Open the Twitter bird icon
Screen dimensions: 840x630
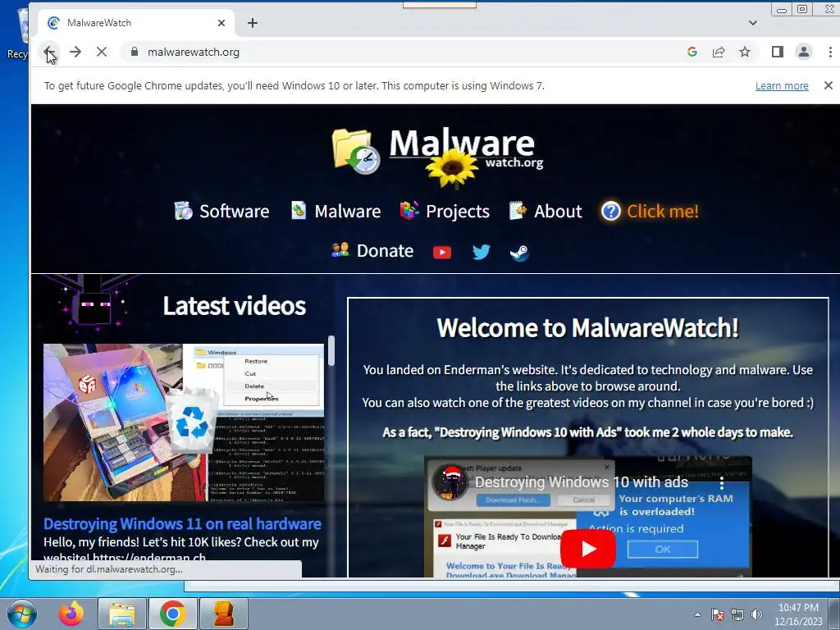coord(481,252)
